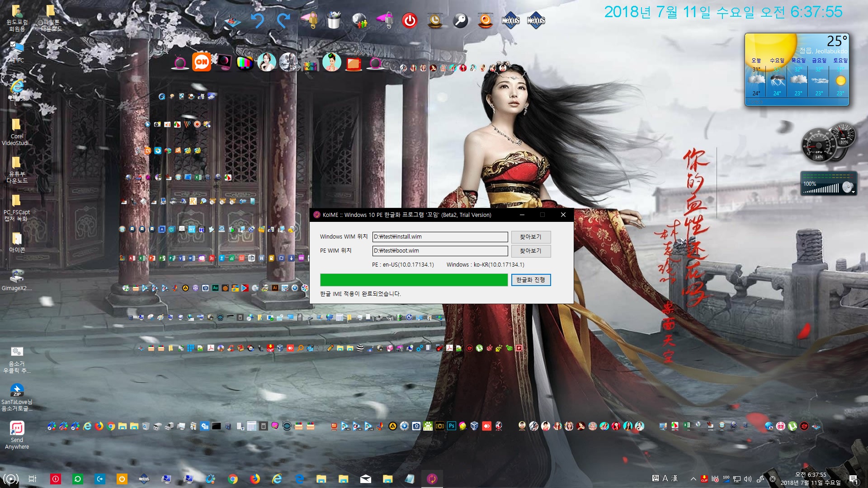Open the orange ON speech-bubble icon

tap(202, 62)
